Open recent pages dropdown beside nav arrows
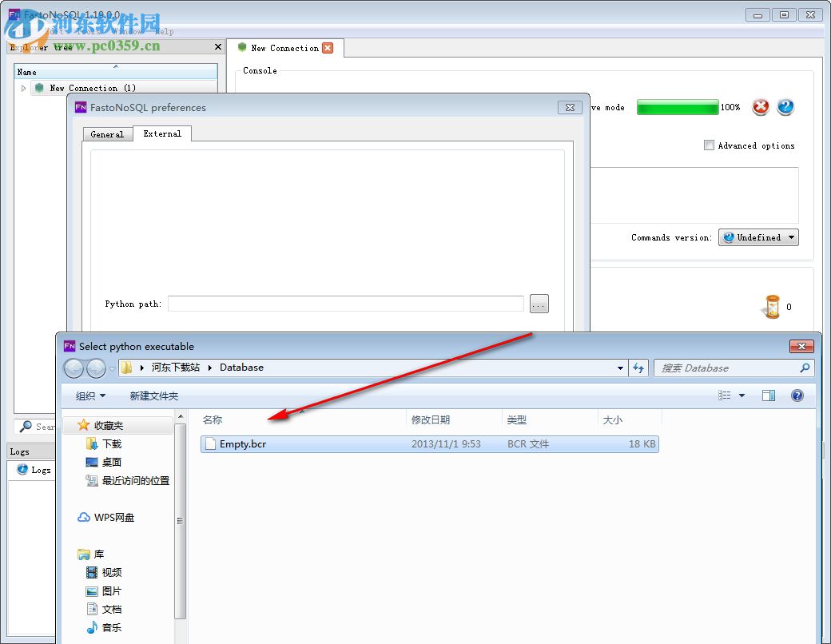The image size is (831, 644). (112, 368)
